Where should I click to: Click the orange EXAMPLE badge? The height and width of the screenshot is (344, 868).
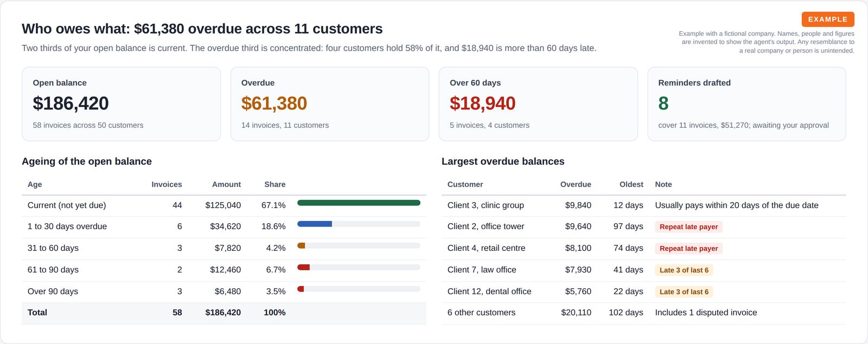click(828, 20)
